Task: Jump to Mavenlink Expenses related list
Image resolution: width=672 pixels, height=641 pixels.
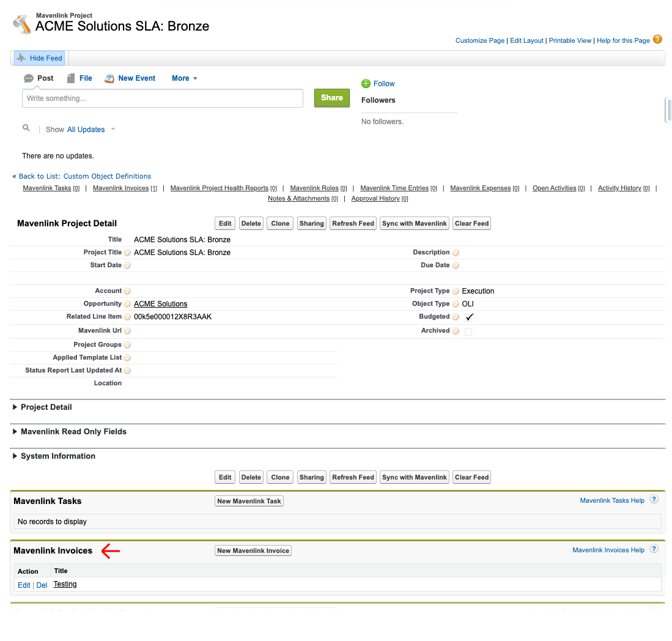Action: pos(481,188)
